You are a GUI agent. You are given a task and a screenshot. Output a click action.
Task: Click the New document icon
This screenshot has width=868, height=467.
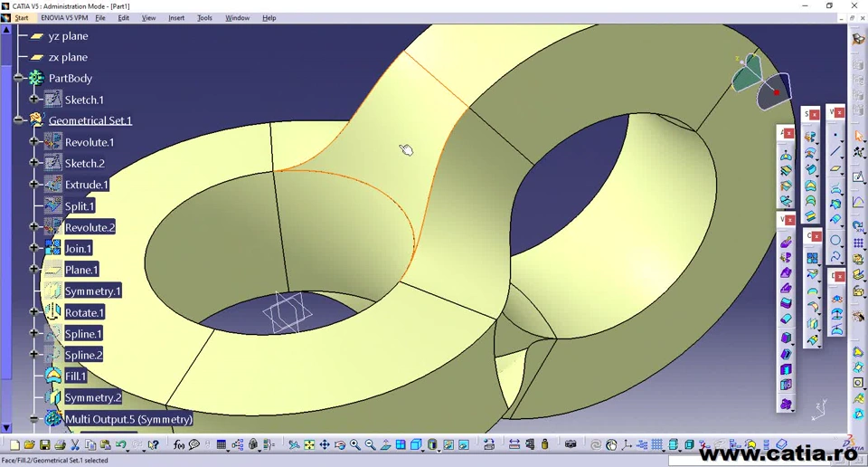point(15,445)
